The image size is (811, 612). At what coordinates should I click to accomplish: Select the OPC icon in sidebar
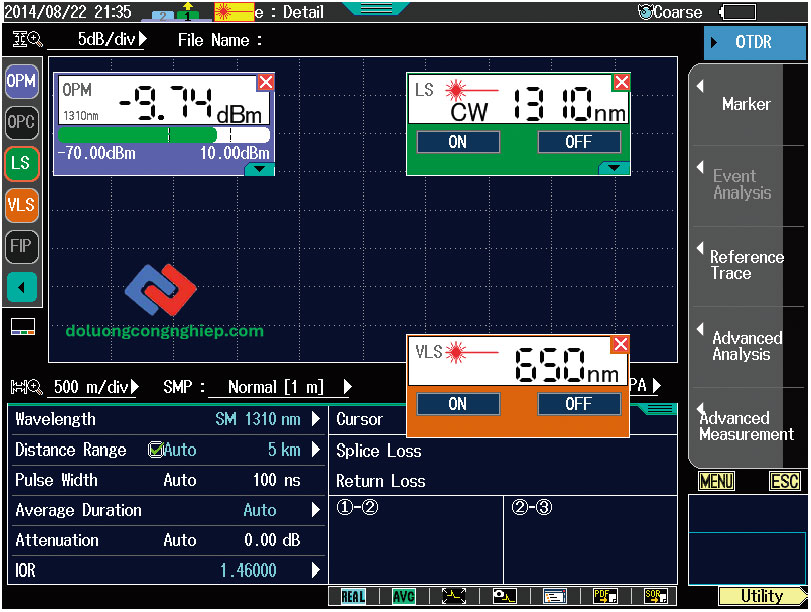21,122
